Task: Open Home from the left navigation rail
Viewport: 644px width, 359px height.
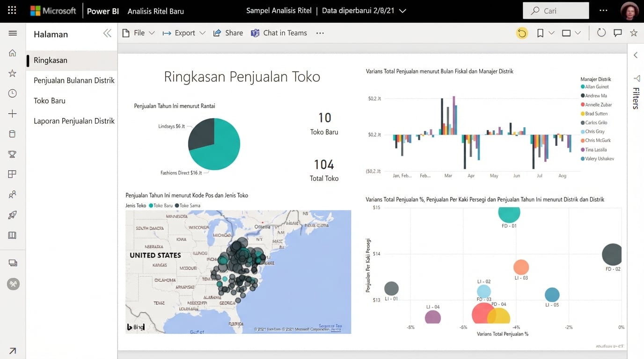Action: pyautogui.click(x=12, y=53)
